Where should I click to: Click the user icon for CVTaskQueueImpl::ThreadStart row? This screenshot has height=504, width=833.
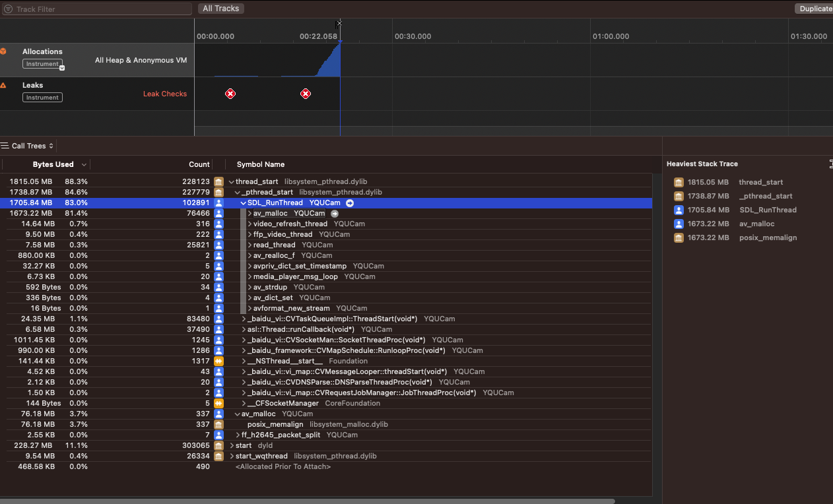[218, 319]
